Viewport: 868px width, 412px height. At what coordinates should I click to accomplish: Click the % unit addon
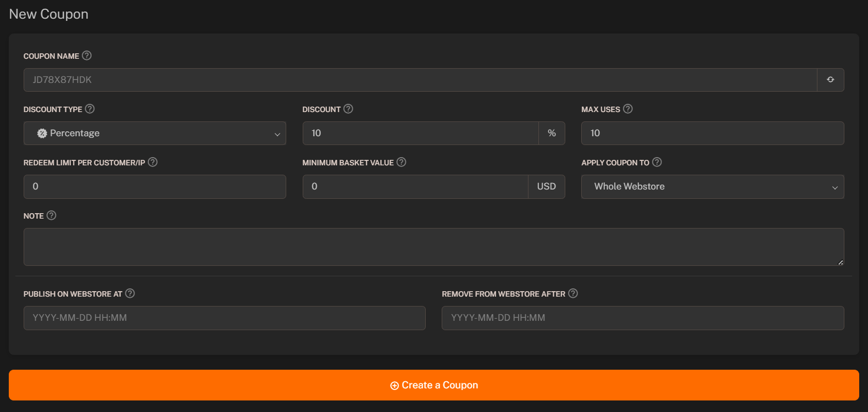552,133
